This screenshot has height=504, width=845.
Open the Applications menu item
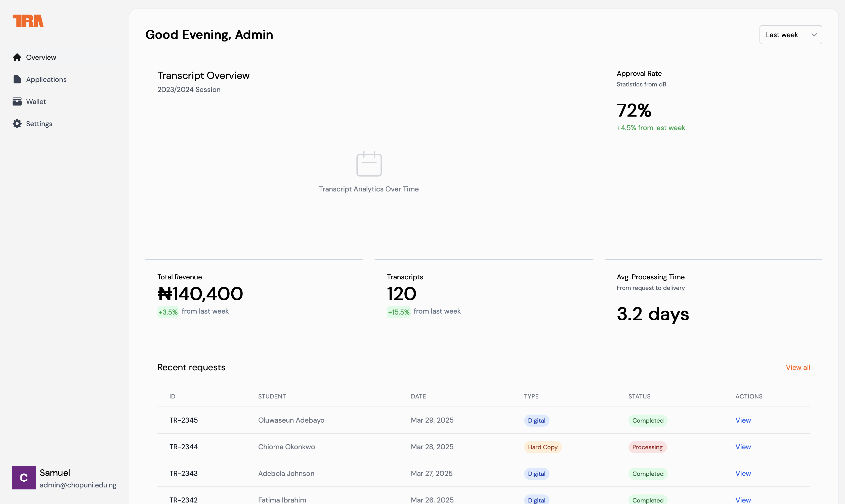click(46, 79)
